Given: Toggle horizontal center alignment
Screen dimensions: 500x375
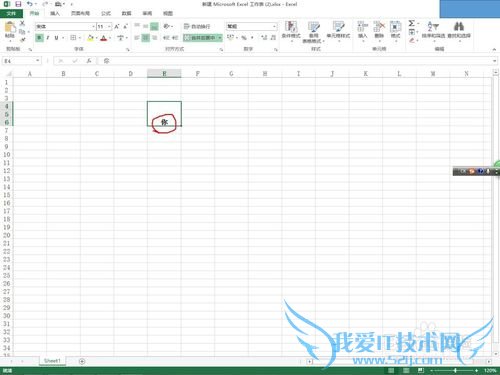Looking at the screenshot, I should click(146, 38).
